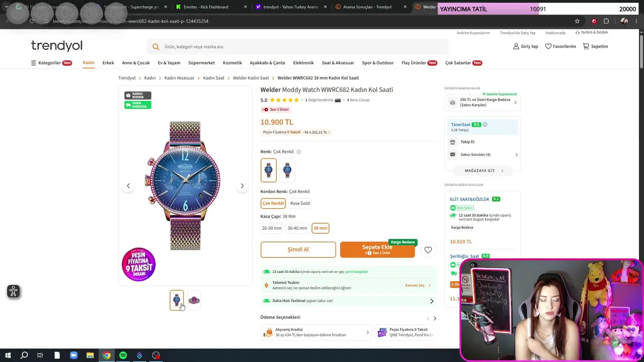Expand Daha Hızlı Teslimat sellers arrow
The image size is (644, 362).
[432, 301]
